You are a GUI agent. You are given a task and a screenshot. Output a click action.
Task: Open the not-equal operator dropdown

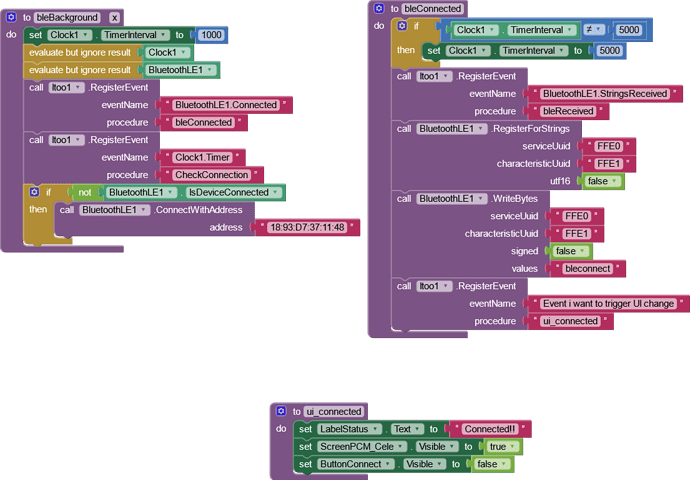coord(593,30)
